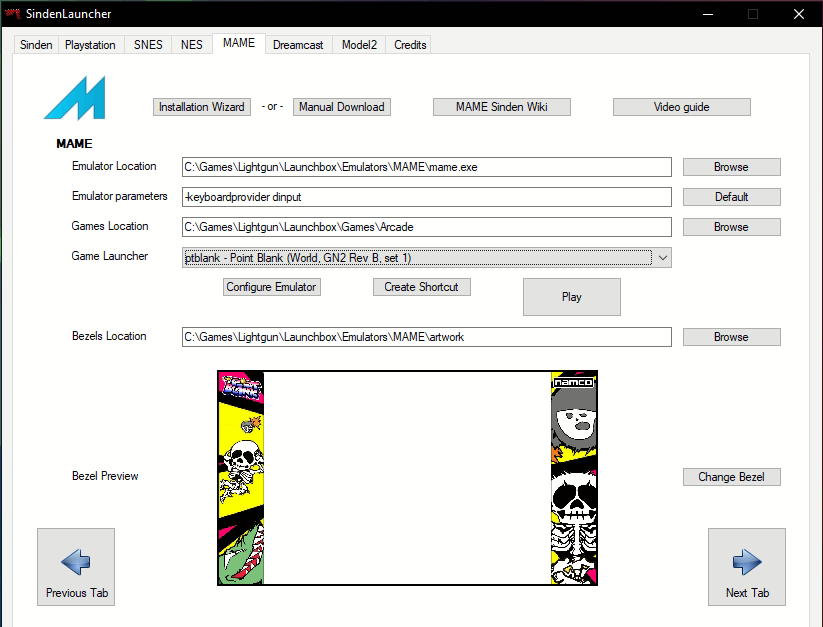Switch to the Model2 tab
Screen dimensions: 823x627
point(360,45)
